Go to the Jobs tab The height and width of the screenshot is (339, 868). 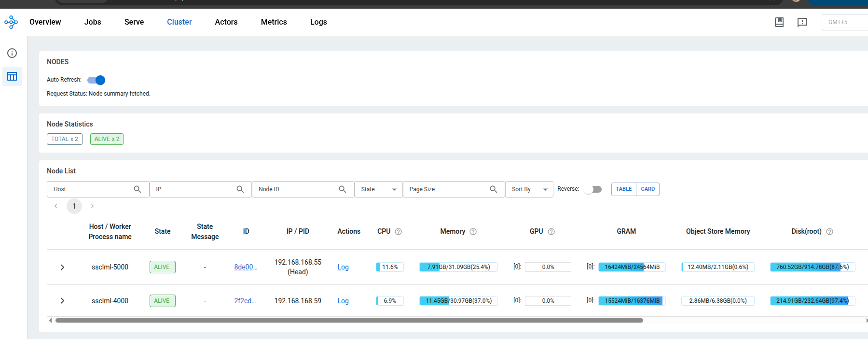(93, 22)
